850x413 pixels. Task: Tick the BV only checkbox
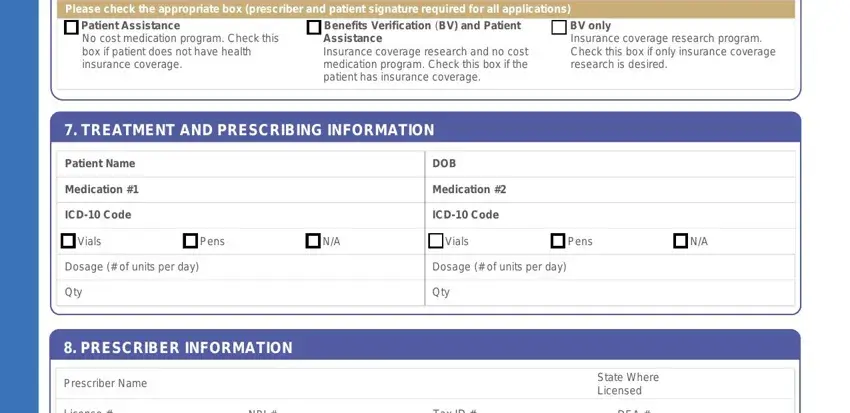[559, 27]
